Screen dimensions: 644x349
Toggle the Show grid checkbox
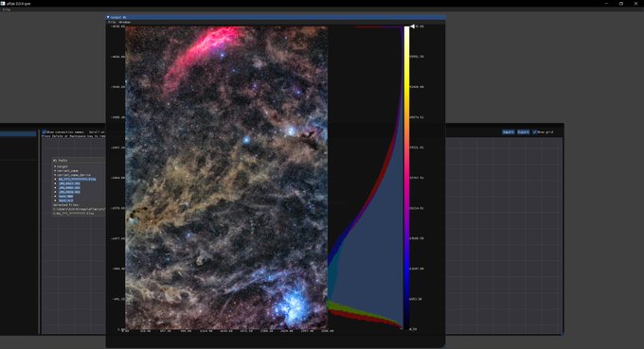[x=534, y=132]
